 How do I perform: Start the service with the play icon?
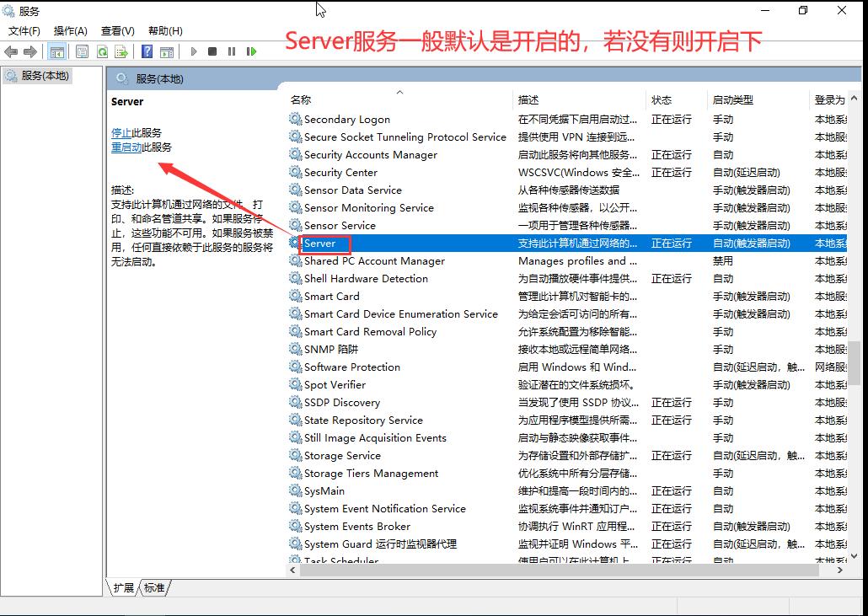193,51
